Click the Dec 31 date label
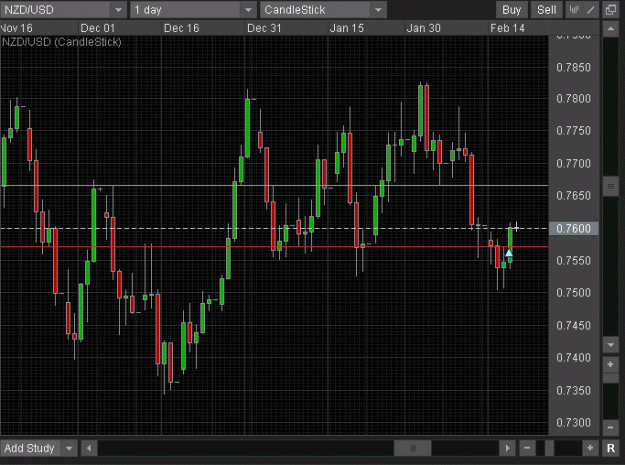 [264, 28]
